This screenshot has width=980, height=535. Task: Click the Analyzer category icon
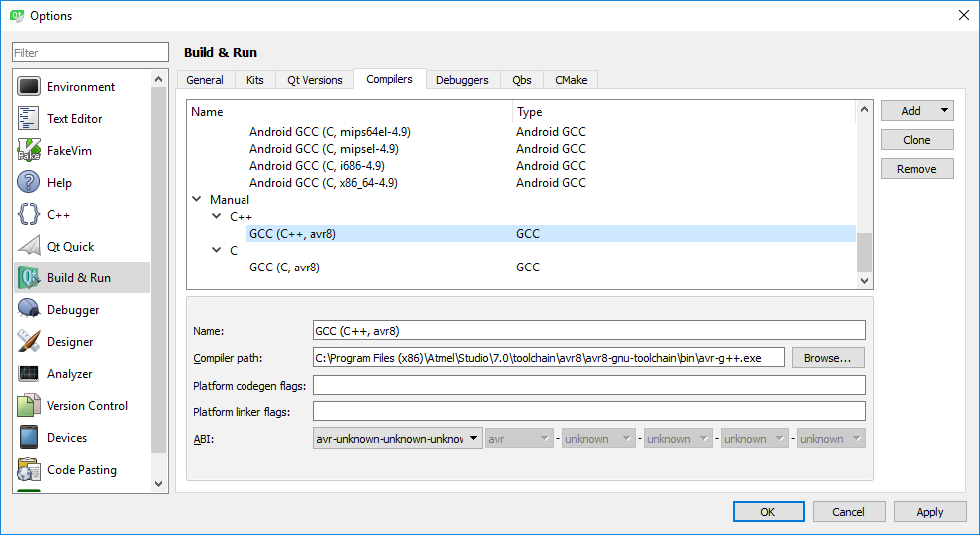pyautogui.click(x=29, y=374)
